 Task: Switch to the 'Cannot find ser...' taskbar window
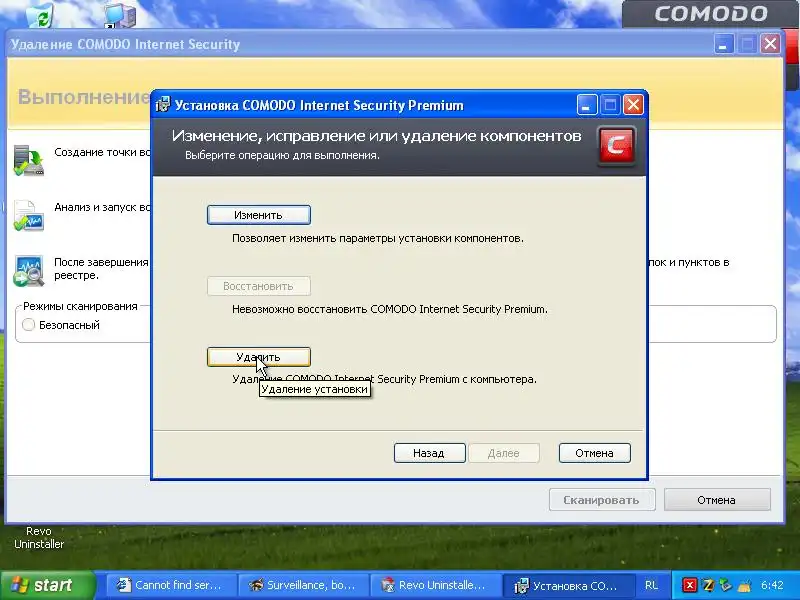171,585
